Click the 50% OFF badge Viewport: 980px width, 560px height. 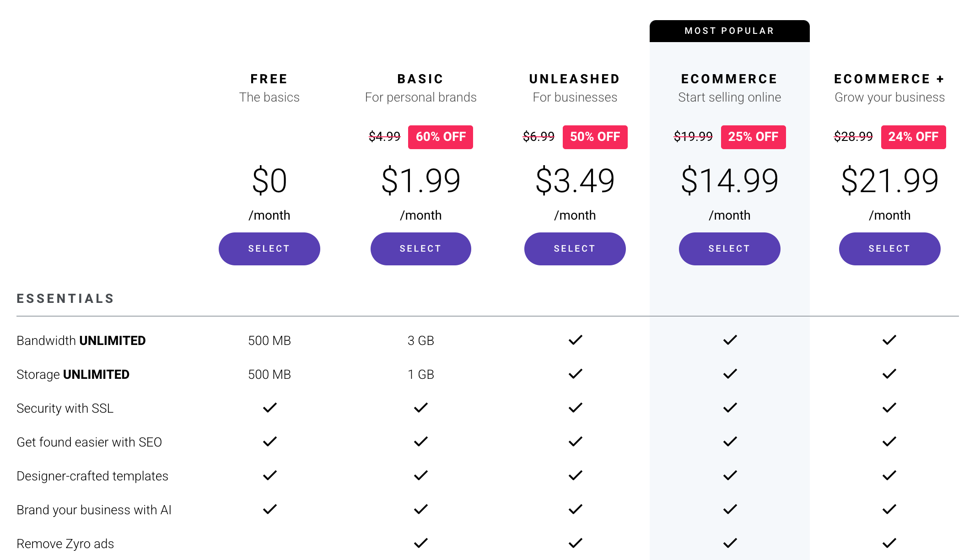coord(595,137)
